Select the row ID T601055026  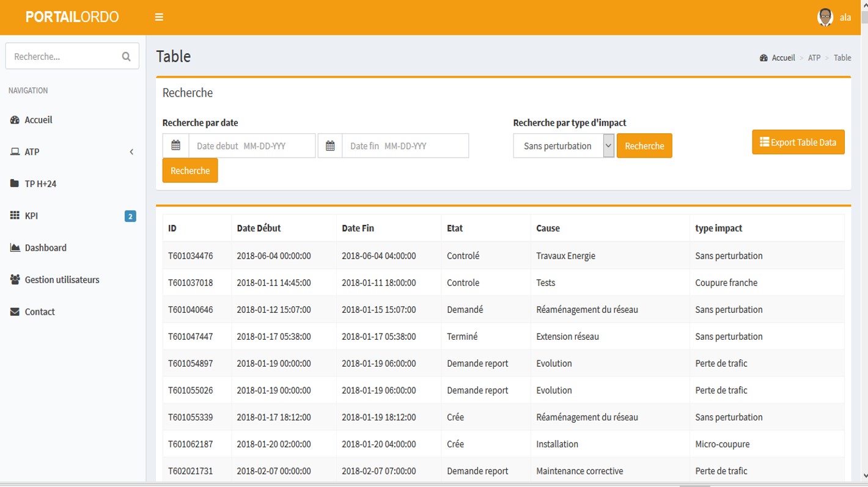click(191, 390)
